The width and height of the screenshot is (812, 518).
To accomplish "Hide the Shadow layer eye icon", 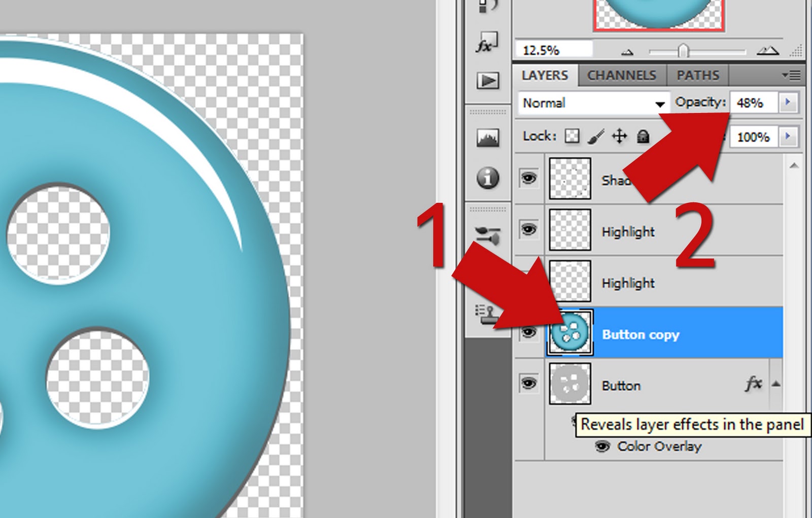I will 528,178.
